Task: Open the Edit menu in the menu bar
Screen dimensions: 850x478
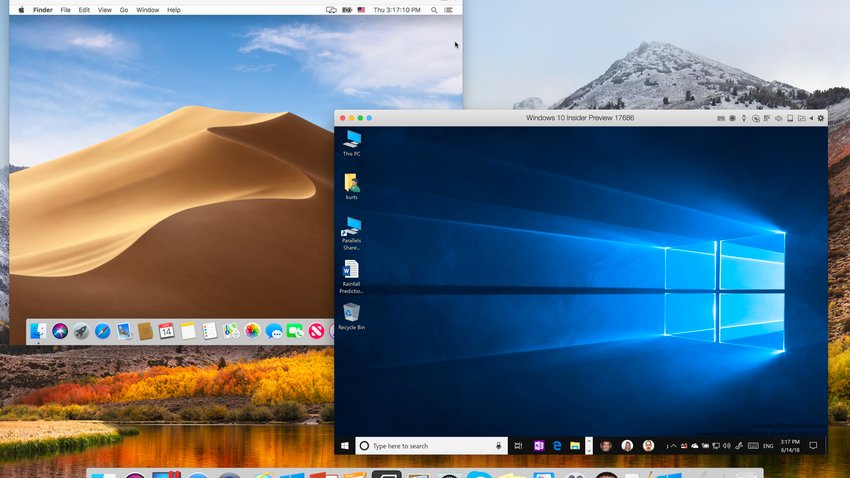Action: tap(84, 10)
